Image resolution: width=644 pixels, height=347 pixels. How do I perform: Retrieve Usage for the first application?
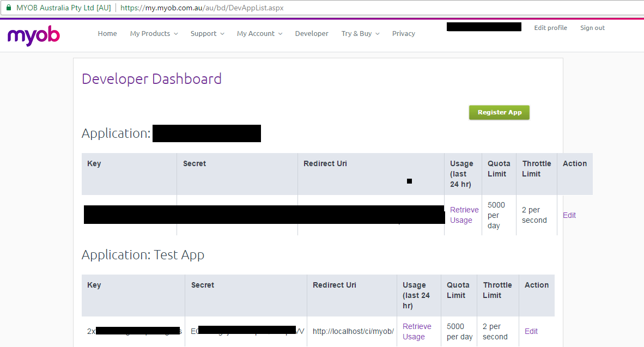click(x=464, y=215)
